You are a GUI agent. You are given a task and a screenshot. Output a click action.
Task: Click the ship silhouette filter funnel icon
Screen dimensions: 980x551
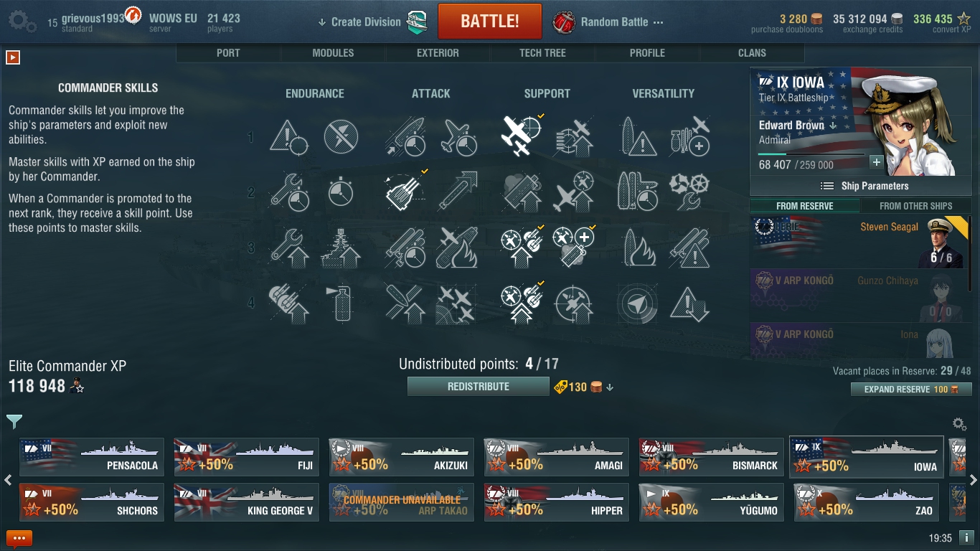[x=14, y=421]
